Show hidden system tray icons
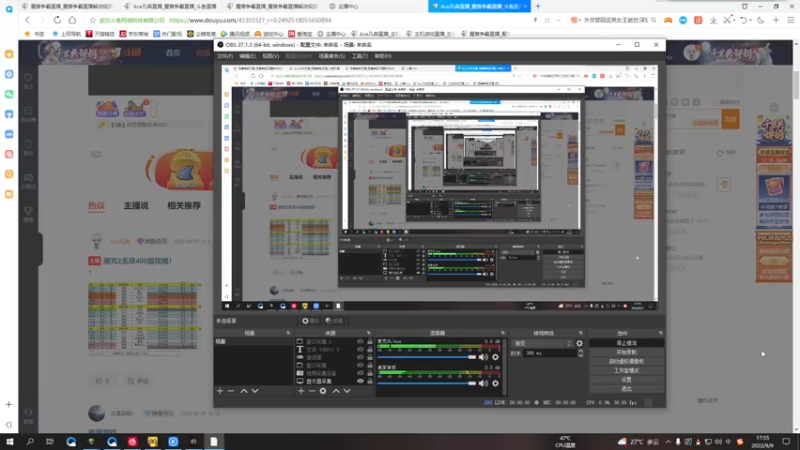Image resolution: width=800 pixels, height=450 pixels. click(x=668, y=442)
